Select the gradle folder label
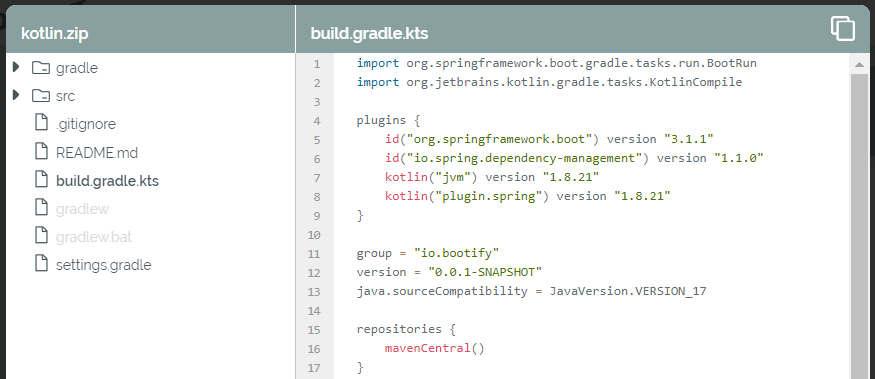Image resolution: width=875 pixels, height=379 pixels. tap(76, 68)
